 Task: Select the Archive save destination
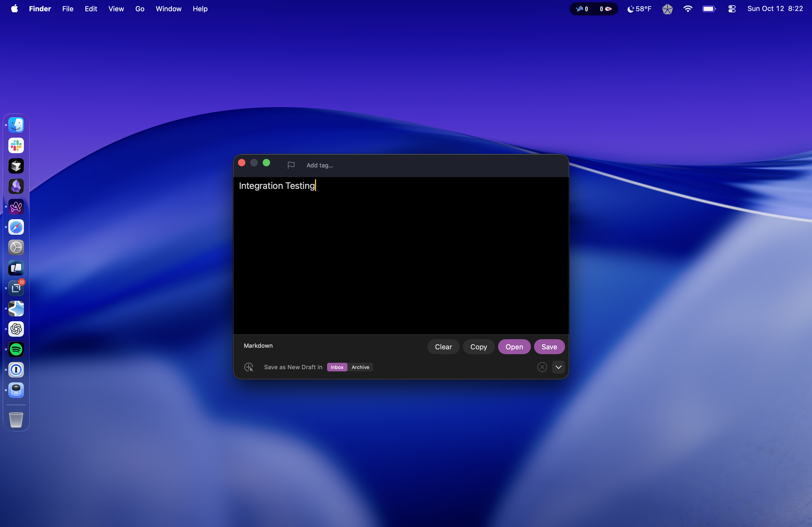(x=360, y=367)
